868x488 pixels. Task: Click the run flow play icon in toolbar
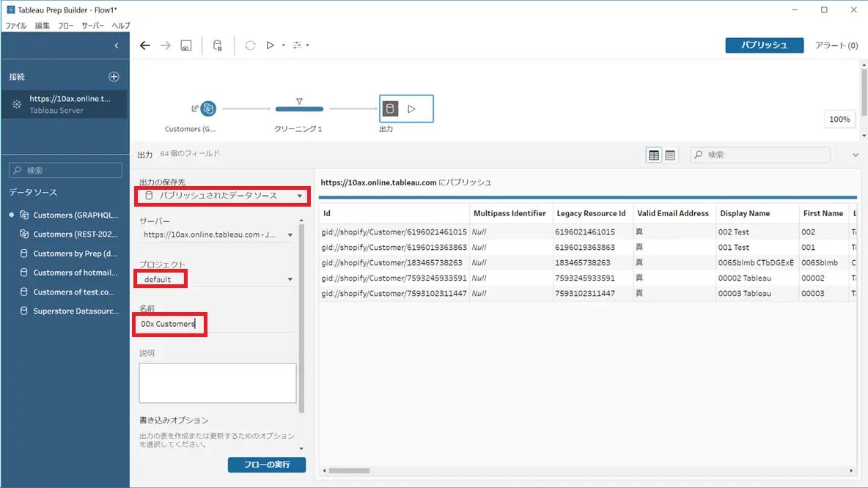[270, 45]
